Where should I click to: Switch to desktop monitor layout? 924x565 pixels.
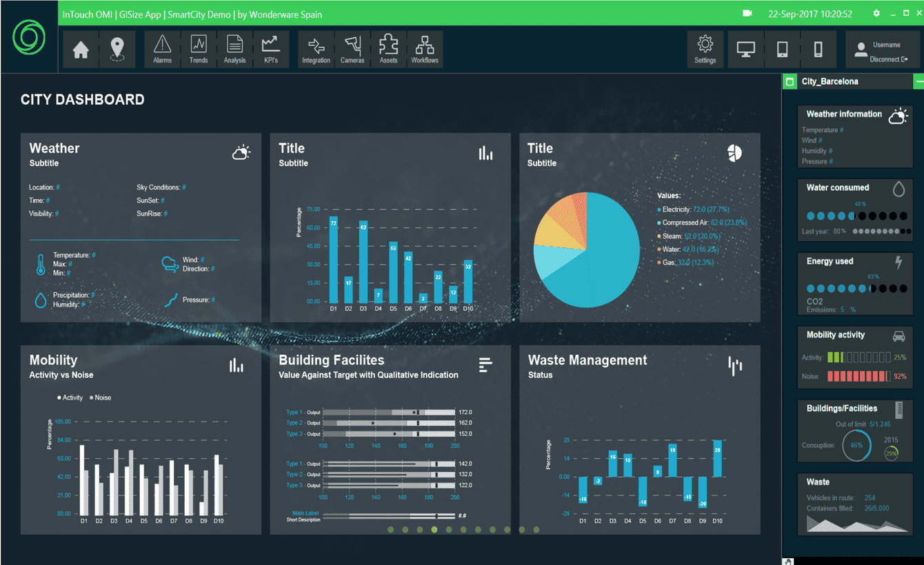(x=745, y=50)
